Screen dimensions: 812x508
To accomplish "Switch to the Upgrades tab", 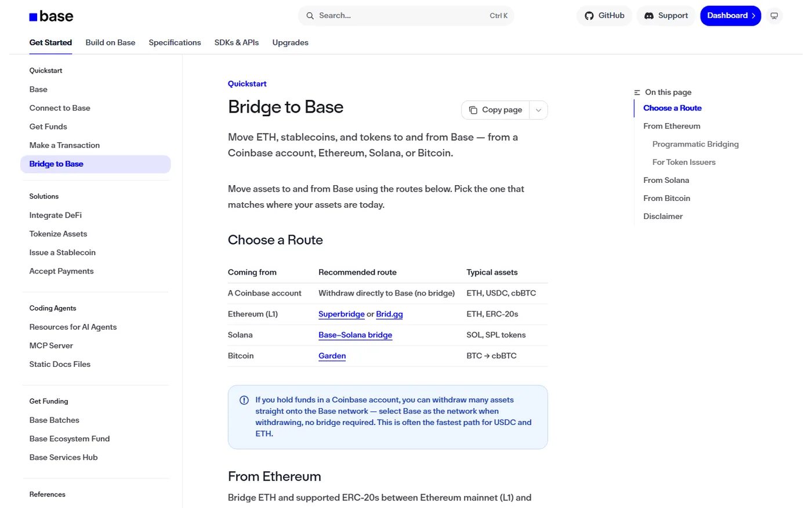I will pyautogui.click(x=291, y=42).
